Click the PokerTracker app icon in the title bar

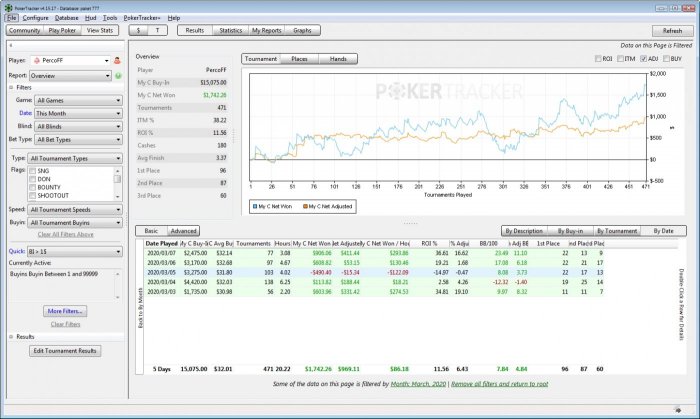pyautogui.click(x=6, y=6)
